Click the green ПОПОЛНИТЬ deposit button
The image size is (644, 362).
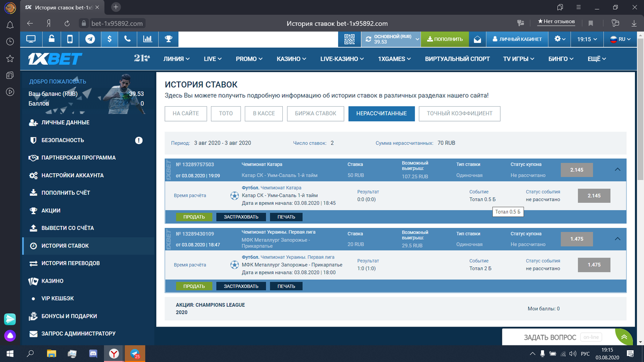(x=444, y=39)
